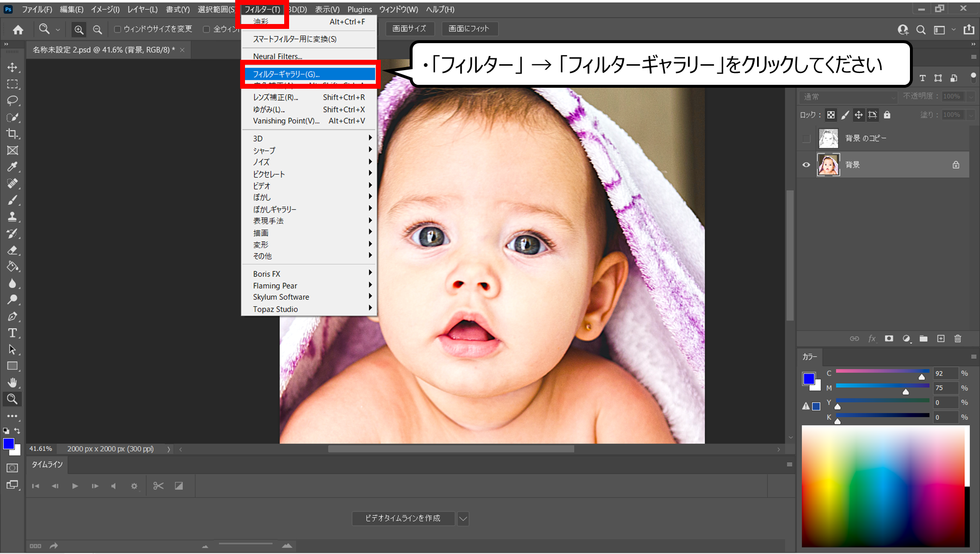980x554 pixels.
Task: Select the Path Selection tool
Action: click(x=12, y=350)
